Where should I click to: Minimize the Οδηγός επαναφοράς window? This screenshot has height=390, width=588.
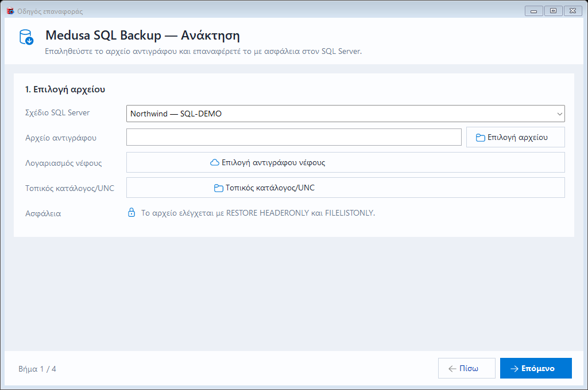(x=534, y=11)
